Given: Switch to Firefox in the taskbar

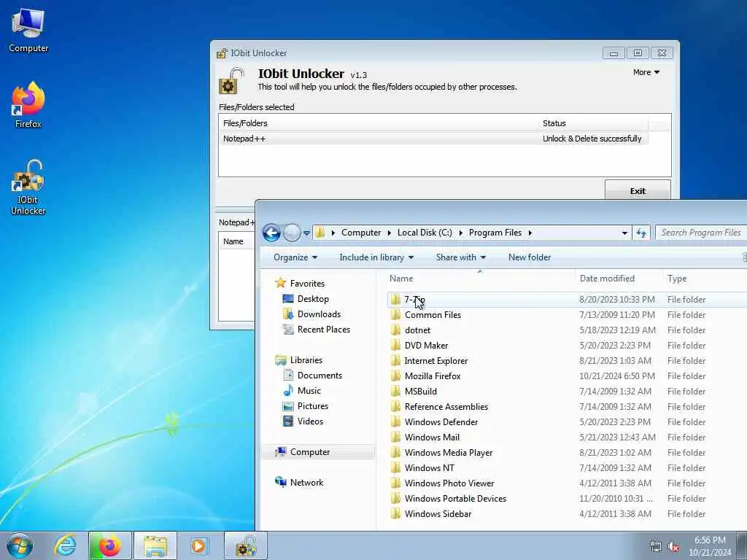Looking at the screenshot, I should click(x=109, y=545).
